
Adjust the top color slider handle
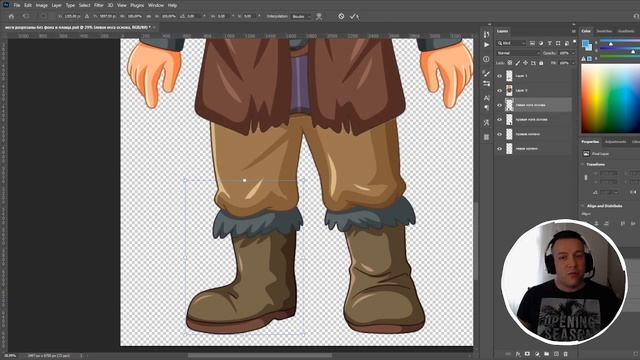pyautogui.click(x=611, y=44)
